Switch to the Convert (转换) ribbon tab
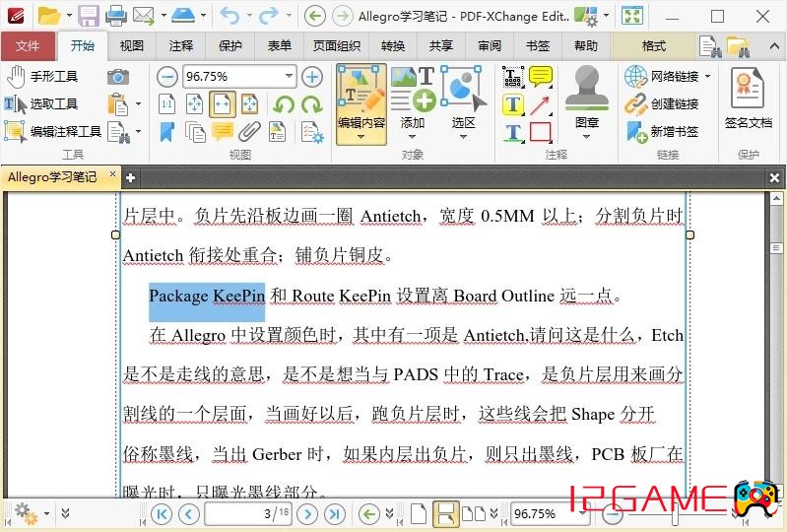This screenshot has height=532, width=787. (x=392, y=46)
